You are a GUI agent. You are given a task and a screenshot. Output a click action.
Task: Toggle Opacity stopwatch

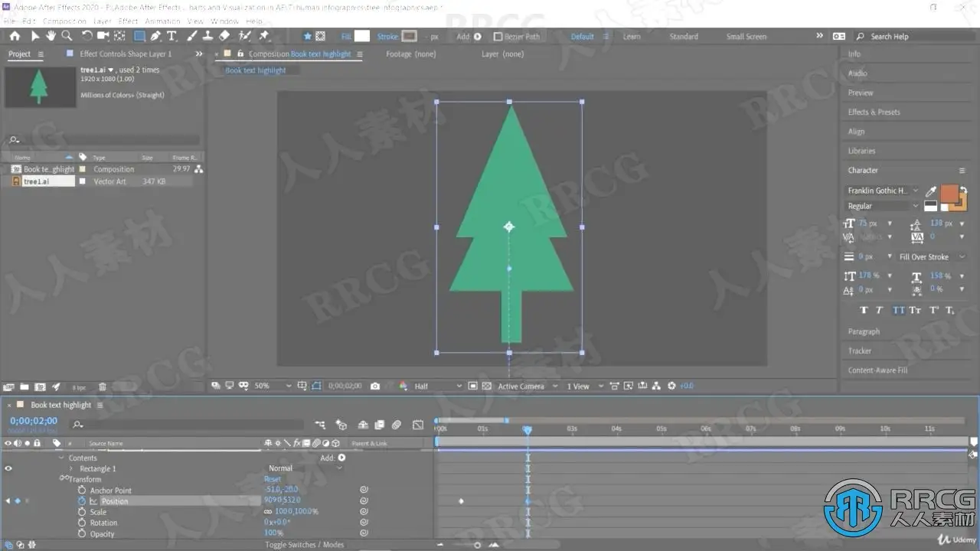[82, 533]
